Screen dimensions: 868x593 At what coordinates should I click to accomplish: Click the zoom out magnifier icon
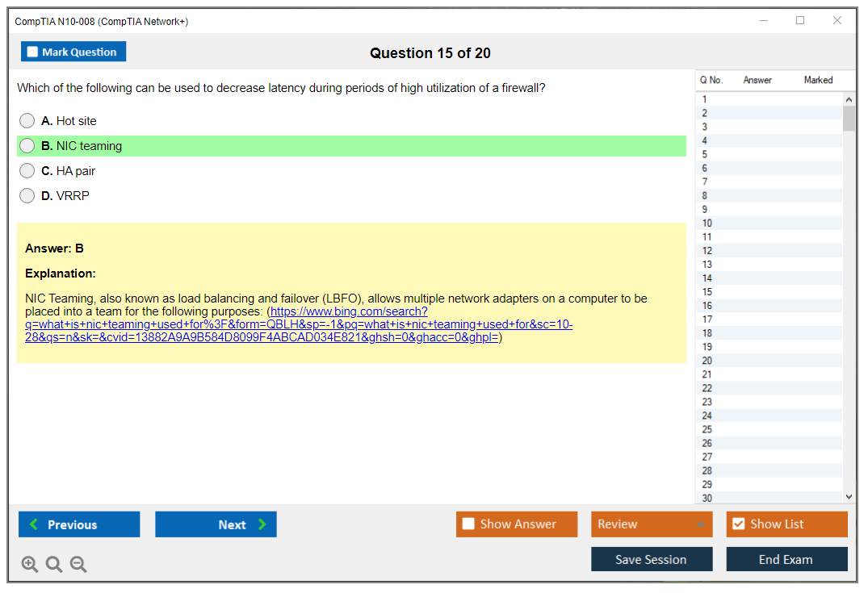(x=78, y=565)
